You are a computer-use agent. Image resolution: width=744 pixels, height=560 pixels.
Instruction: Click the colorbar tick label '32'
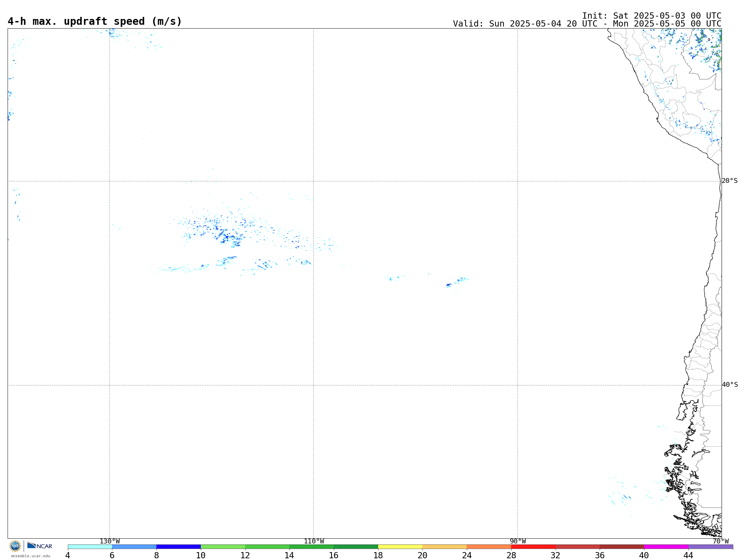(556, 555)
